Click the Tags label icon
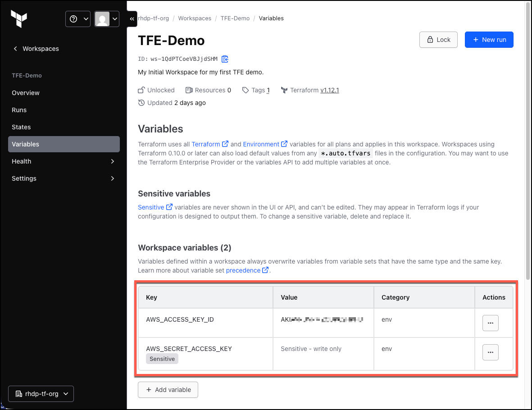 (246, 90)
